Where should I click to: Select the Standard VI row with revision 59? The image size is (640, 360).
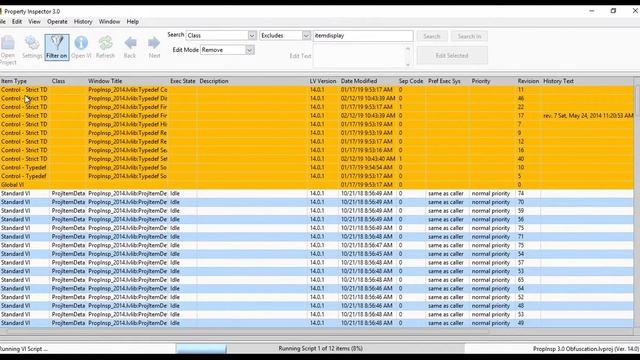point(317,211)
